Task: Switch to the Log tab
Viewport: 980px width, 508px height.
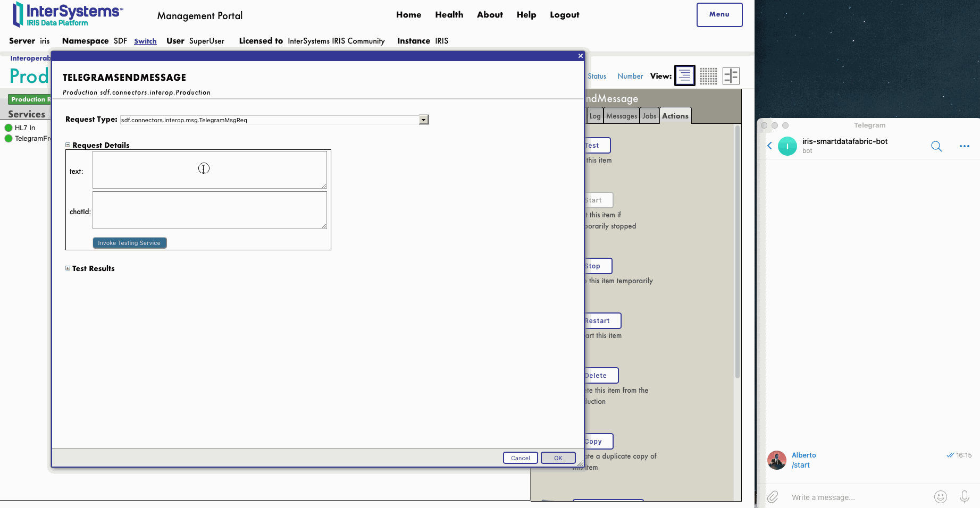Action: 595,116
